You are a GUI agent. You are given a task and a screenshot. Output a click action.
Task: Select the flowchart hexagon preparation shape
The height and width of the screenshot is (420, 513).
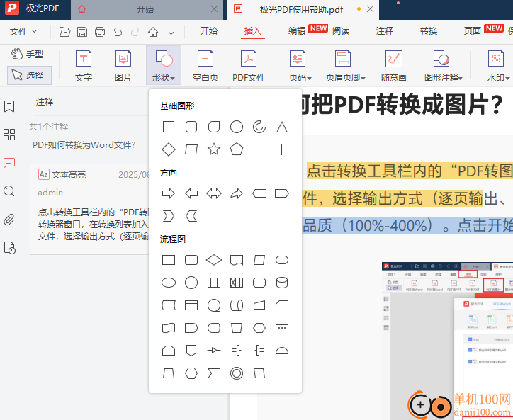259,328
